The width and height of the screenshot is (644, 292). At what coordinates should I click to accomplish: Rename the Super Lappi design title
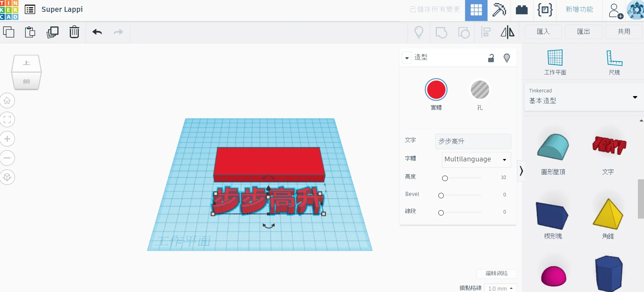tap(62, 9)
